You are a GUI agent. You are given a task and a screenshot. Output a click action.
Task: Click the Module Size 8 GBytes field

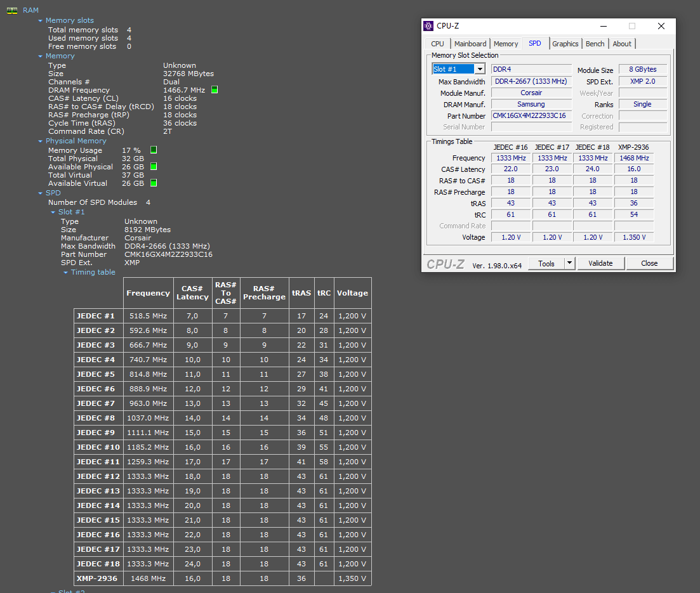pos(643,69)
